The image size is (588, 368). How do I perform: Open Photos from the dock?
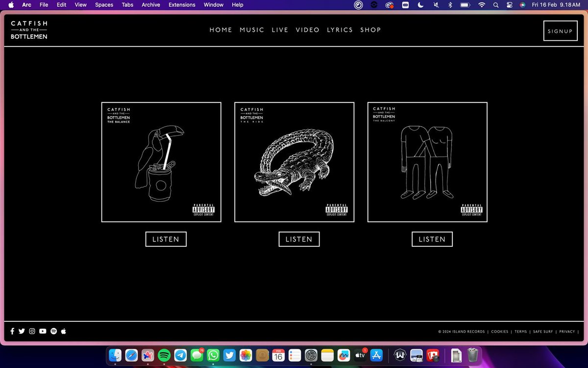pyautogui.click(x=245, y=355)
